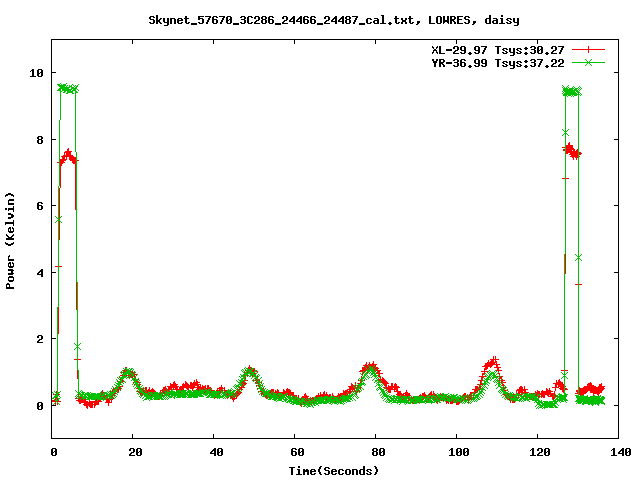Select legend entry XL-29.97 Tsys:30.27
640x480 pixels.
click(498, 50)
